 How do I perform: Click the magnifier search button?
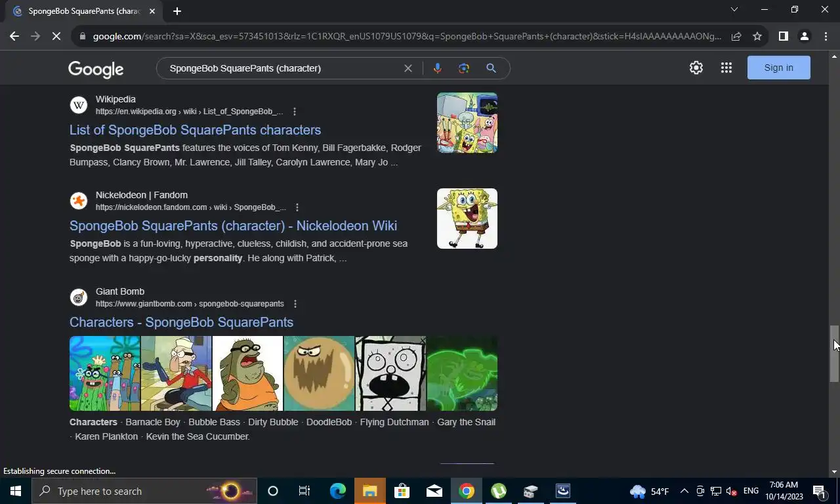tap(491, 68)
